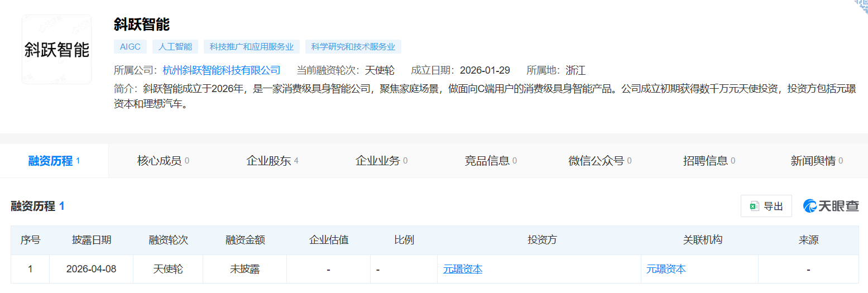This screenshot has width=868, height=293.
Task: Select the 人工智能 tag
Action: (x=175, y=47)
